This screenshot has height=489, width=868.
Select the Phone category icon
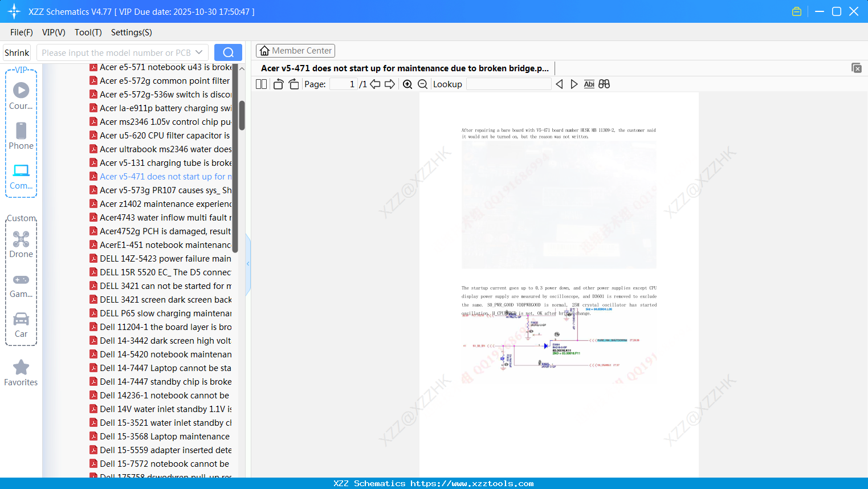pos(21,136)
